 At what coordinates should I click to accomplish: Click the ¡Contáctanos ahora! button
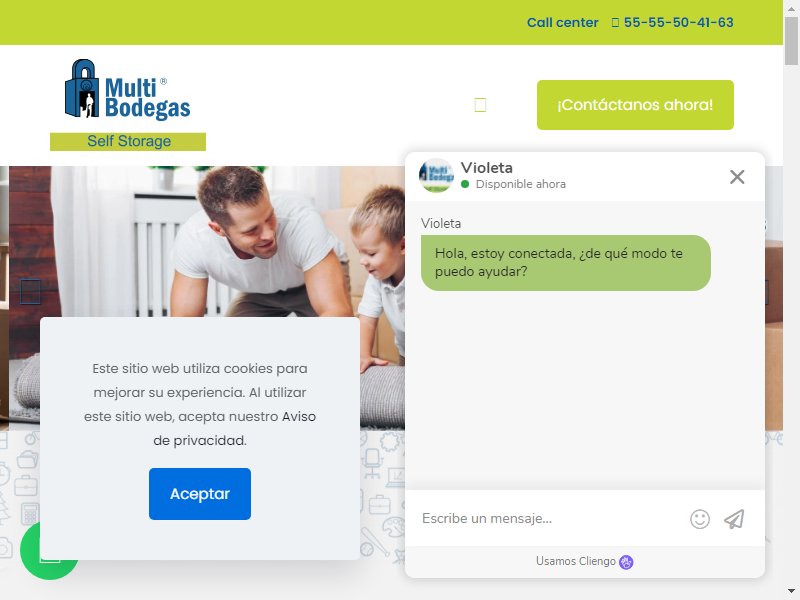coord(635,105)
